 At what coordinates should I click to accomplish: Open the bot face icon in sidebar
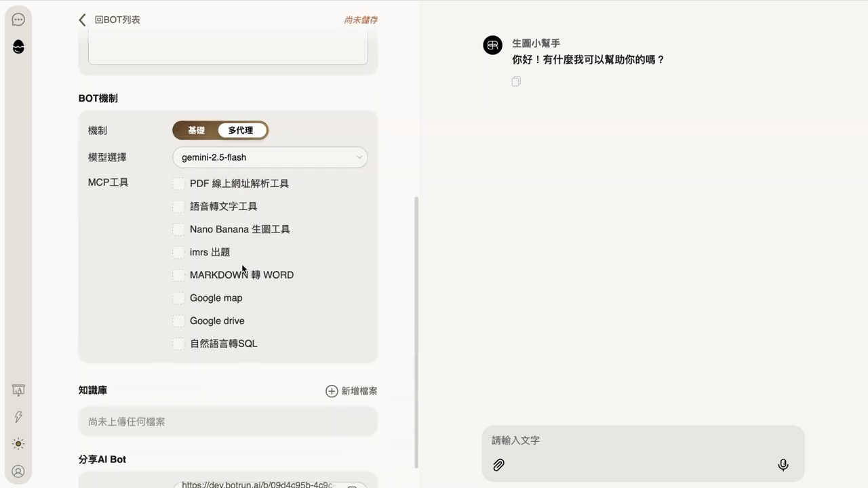pyautogui.click(x=18, y=47)
